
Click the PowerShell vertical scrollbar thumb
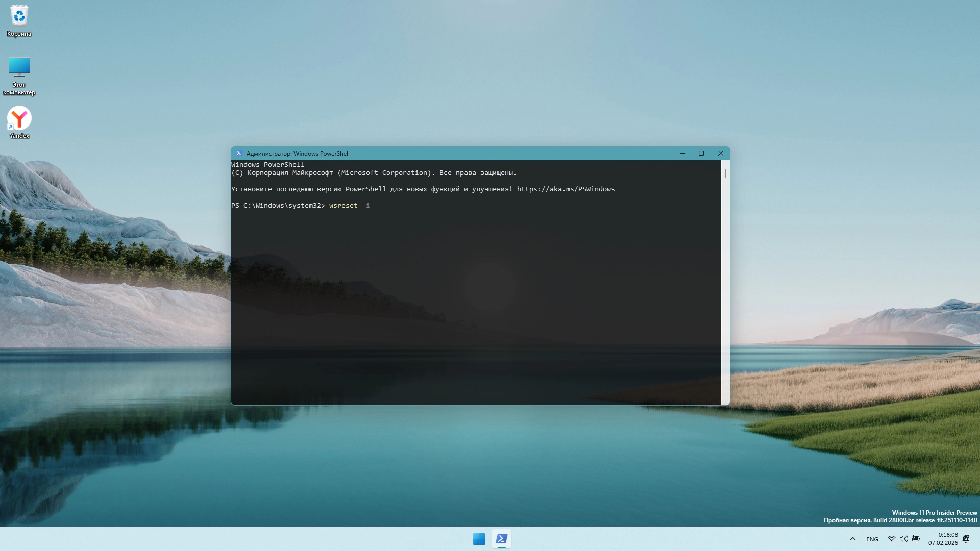pyautogui.click(x=725, y=173)
